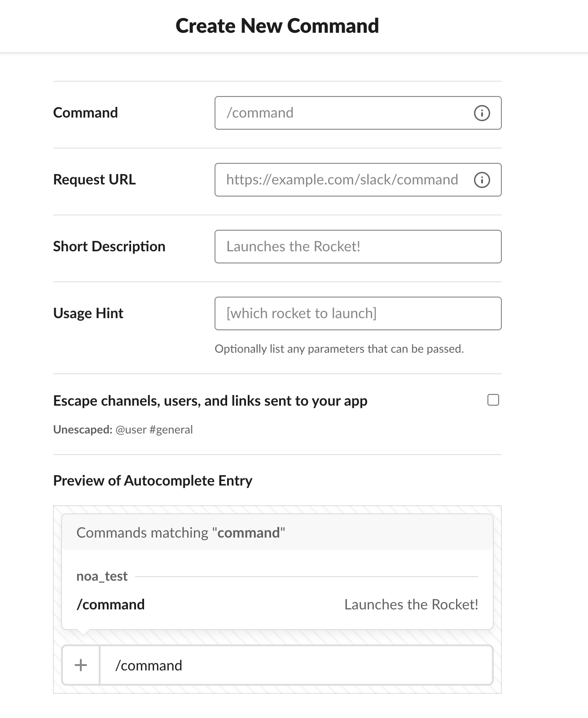The width and height of the screenshot is (588, 718).
Task: Click the "Escape channels, users, and links" label
Action: pyautogui.click(x=210, y=401)
